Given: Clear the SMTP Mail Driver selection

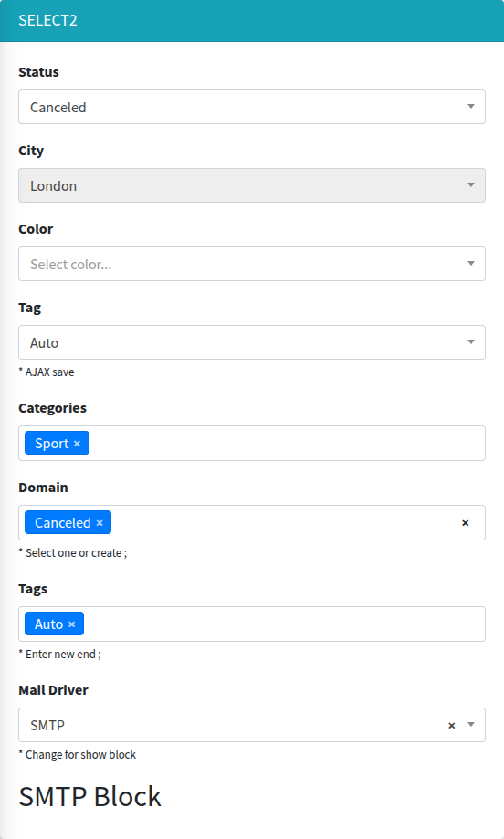Looking at the screenshot, I should tap(452, 726).
